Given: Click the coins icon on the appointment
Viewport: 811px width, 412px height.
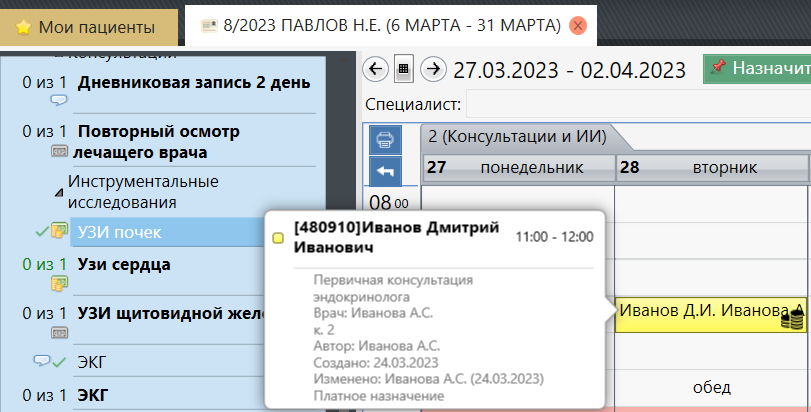Looking at the screenshot, I should [x=793, y=317].
